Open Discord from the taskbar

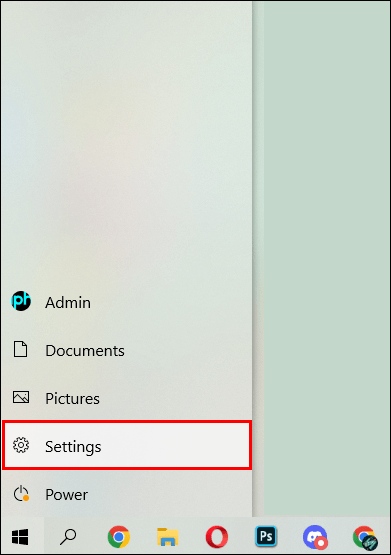pyautogui.click(x=315, y=537)
